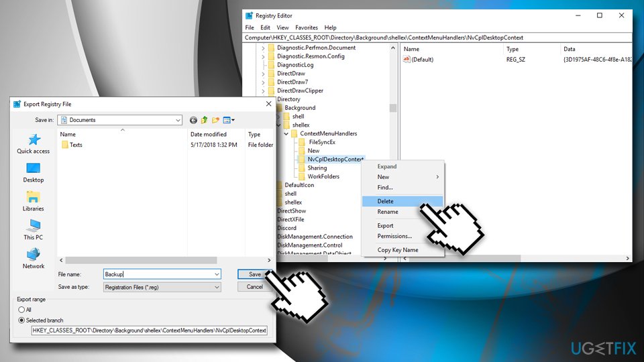644x362 pixels.
Task: Open the Help menu
Action: pyautogui.click(x=330, y=27)
